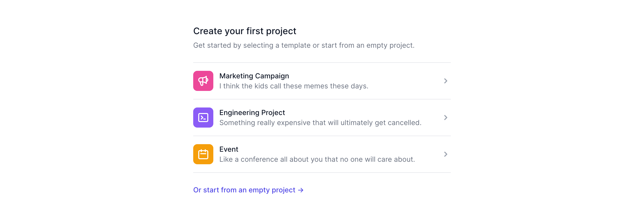
Task: Click the 'conference all about you' description
Action: 317,159
